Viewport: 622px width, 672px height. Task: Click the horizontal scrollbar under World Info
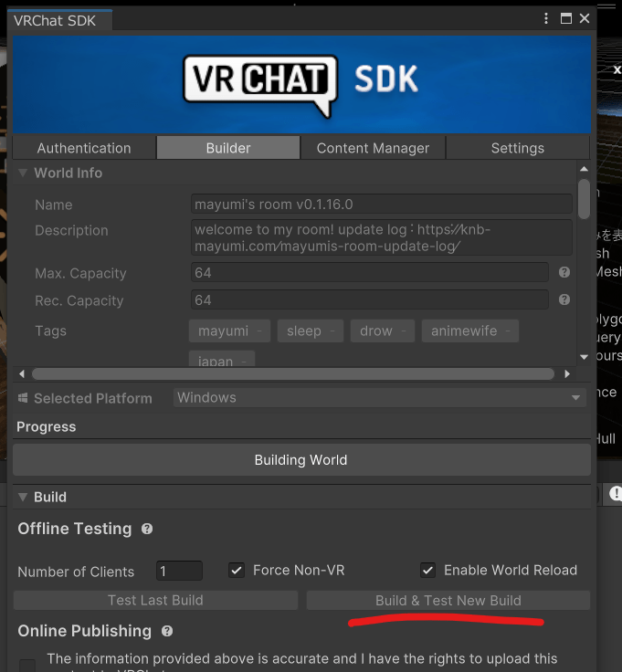pyautogui.click(x=292, y=373)
